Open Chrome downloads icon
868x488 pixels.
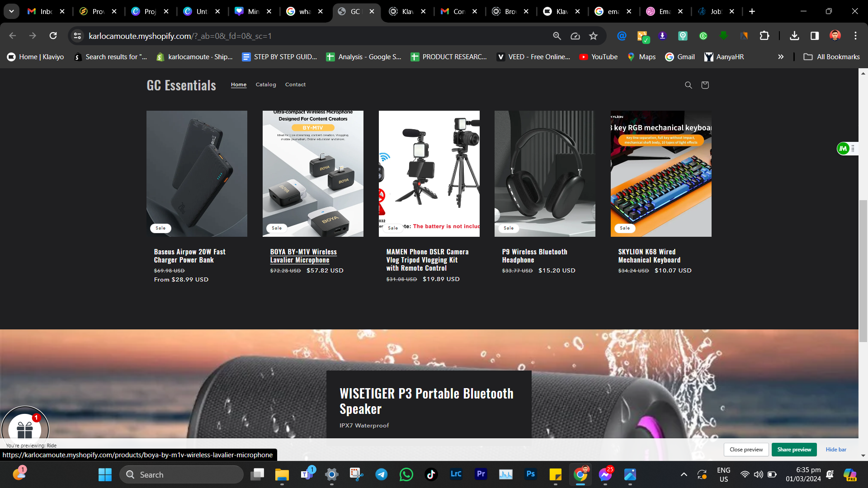coord(794,36)
